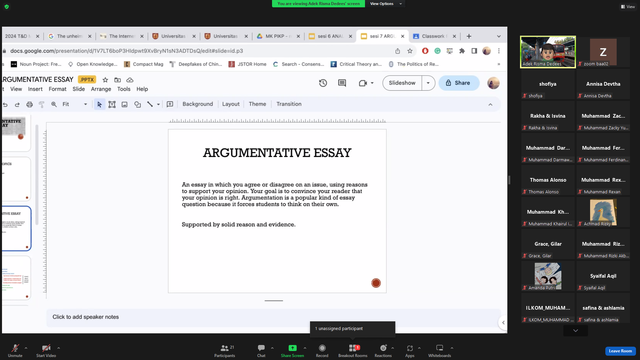
Task: Click the Background toolbar button
Action: pyautogui.click(x=198, y=104)
